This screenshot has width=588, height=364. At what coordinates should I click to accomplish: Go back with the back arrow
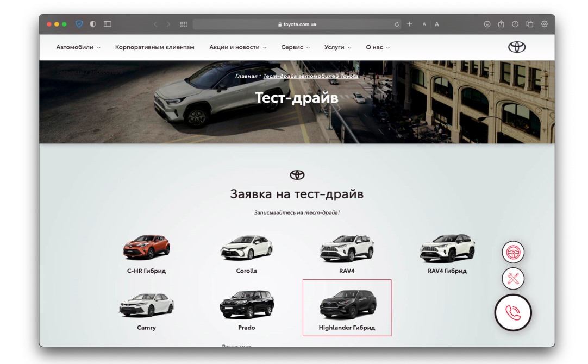155,24
